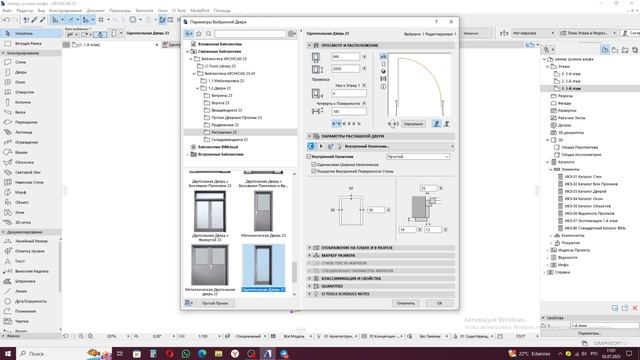Go to next door parameter page
Image resolution: width=640 pixels, height=360 pixels.
321,146
